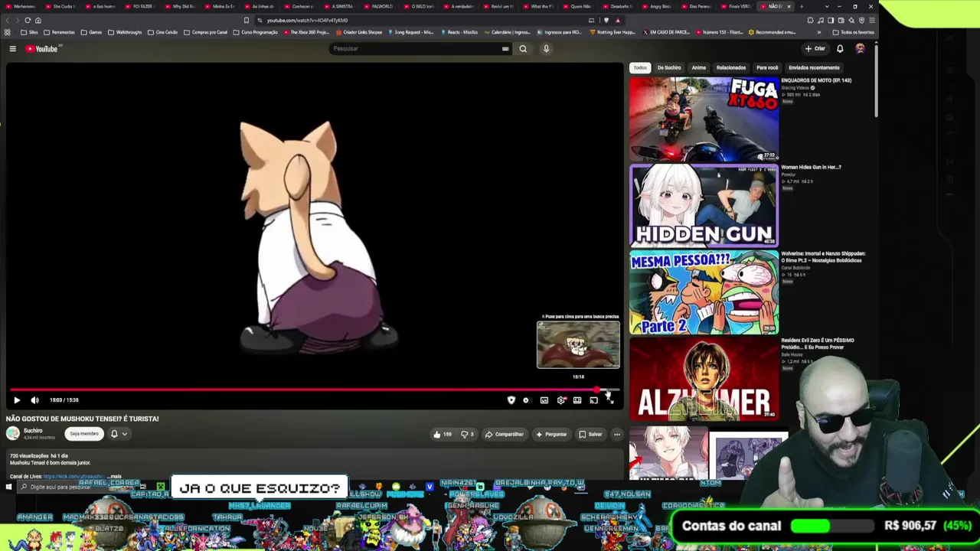The width and height of the screenshot is (980, 551).
Task: Open the Compras pro Canal bookmarks folder
Action: 205,32
